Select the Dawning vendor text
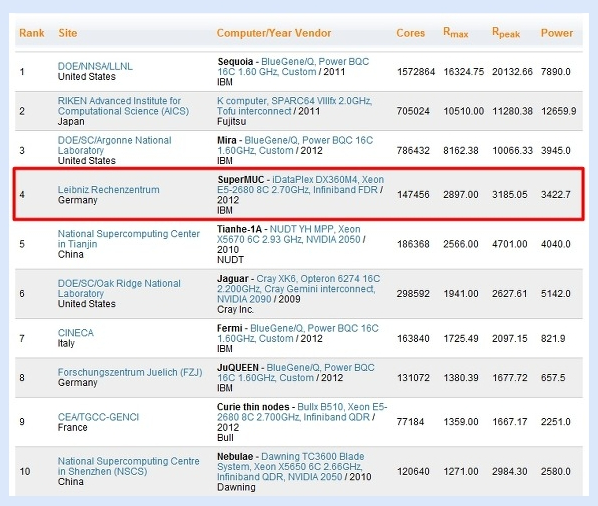 pos(236,487)
